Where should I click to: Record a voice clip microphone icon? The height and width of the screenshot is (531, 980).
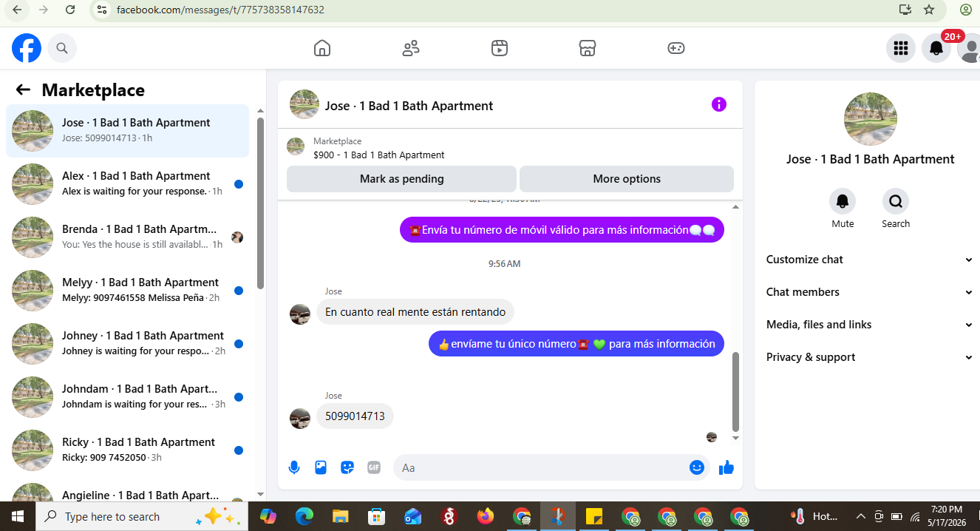(294, 467)
